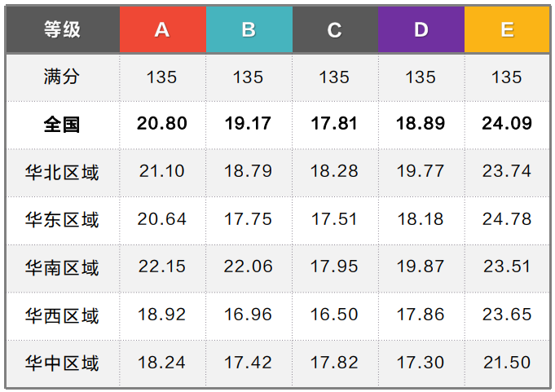The height and width of the screenshot is (392, 555).
Task: Click the 22.06 value cell
Action: point(249,267)
